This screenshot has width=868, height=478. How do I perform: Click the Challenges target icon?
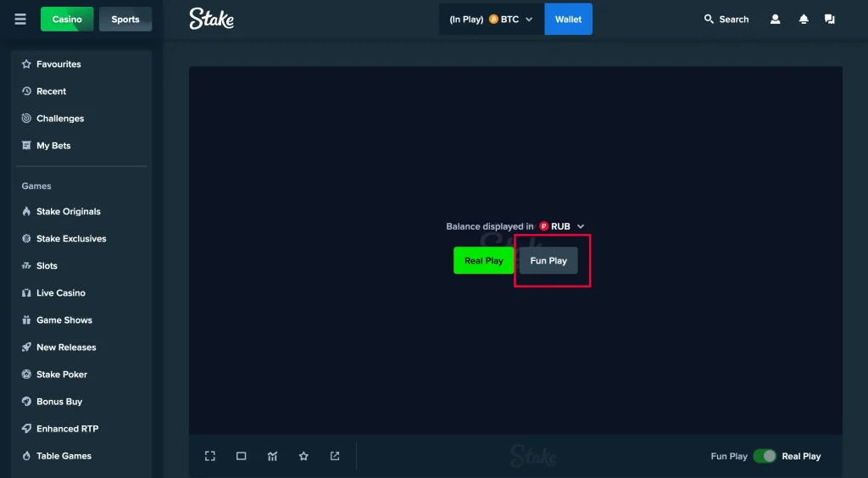pos(26,119)
